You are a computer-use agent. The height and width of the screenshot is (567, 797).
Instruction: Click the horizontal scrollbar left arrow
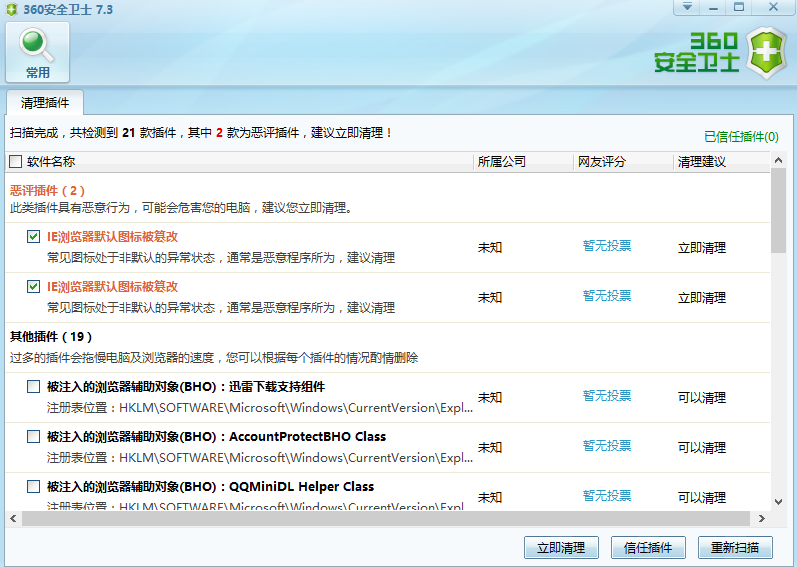pyautogui.click(x=13, y=519)
